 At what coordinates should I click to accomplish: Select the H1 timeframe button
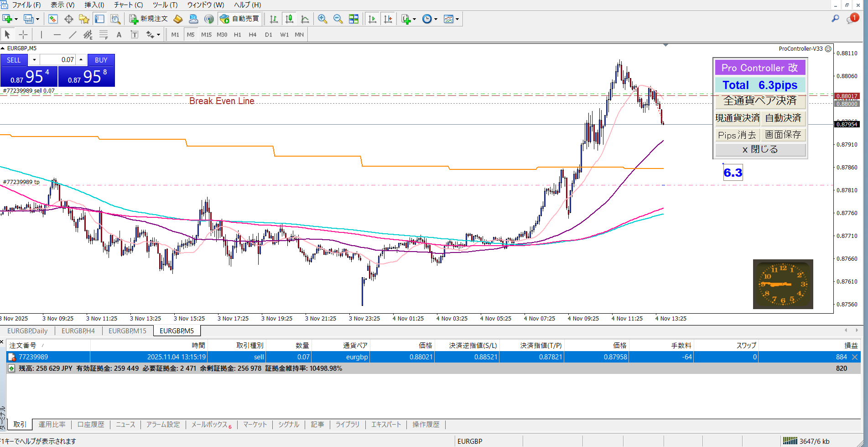click(x=237, y=35)
